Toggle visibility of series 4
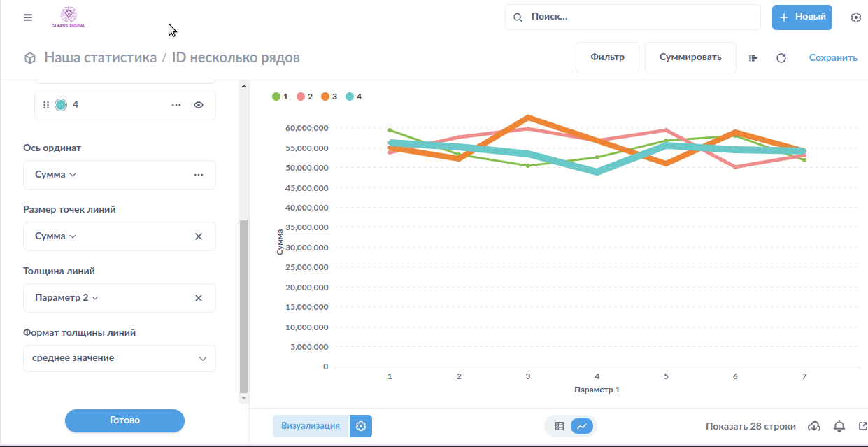The height and width of the screenshot is (447, 868). [x=199, y=105]
